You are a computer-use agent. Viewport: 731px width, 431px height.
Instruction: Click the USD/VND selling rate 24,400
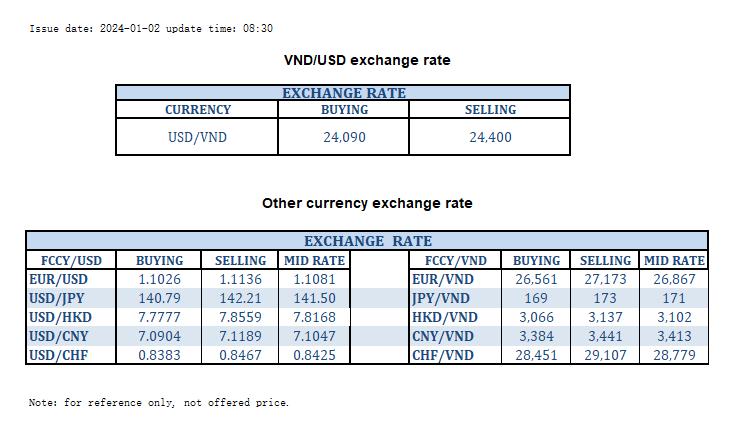490,137
